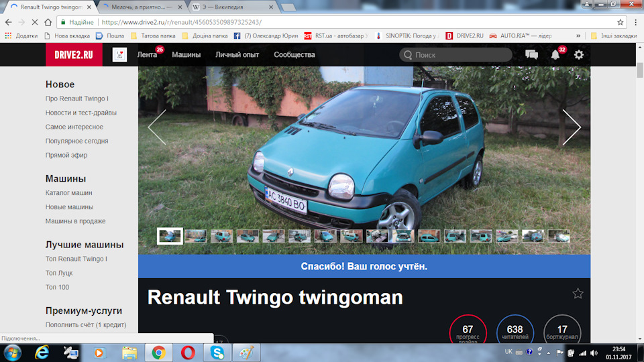Open the Татова папка bookmarks folder
This screenshot has height=362, width=644.
click(153, 36)
